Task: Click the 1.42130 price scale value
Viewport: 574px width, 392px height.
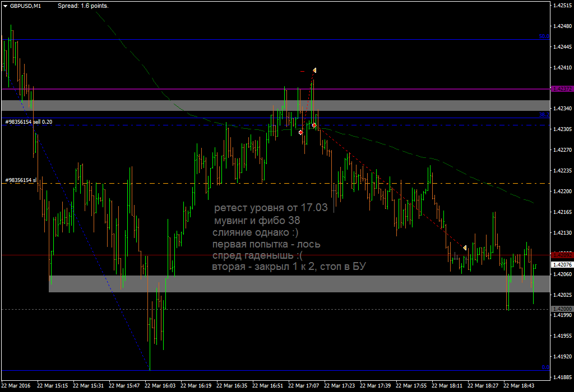Action: click(562, 232)
